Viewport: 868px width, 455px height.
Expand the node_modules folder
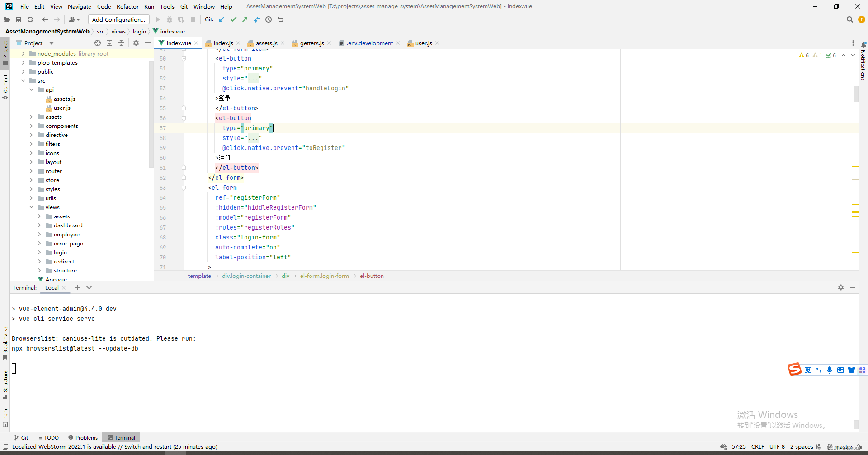pos(23,53)
